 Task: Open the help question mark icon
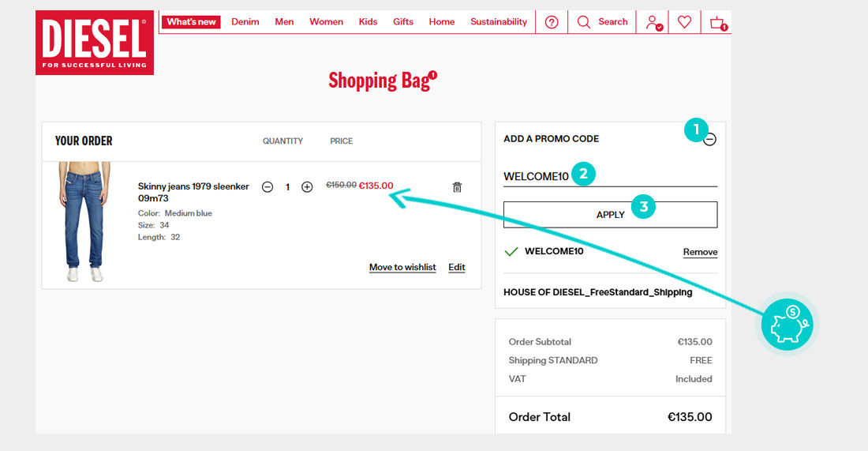pos(552,22)
